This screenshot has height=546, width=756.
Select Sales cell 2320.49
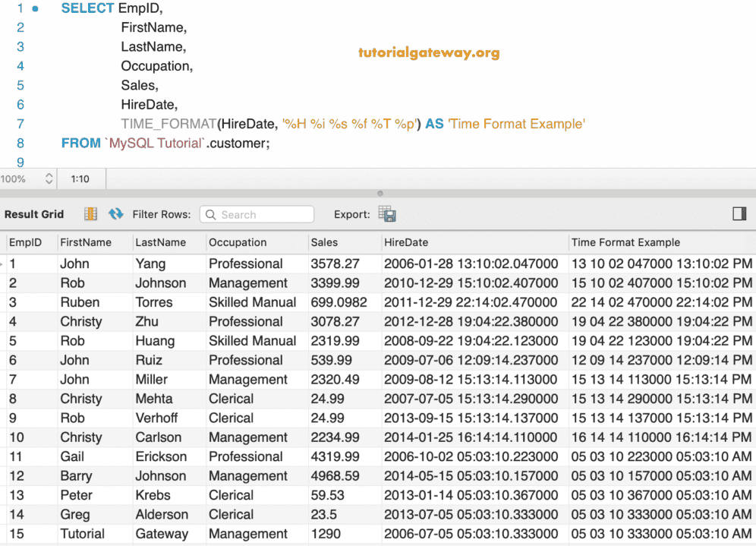coord(335,380)
